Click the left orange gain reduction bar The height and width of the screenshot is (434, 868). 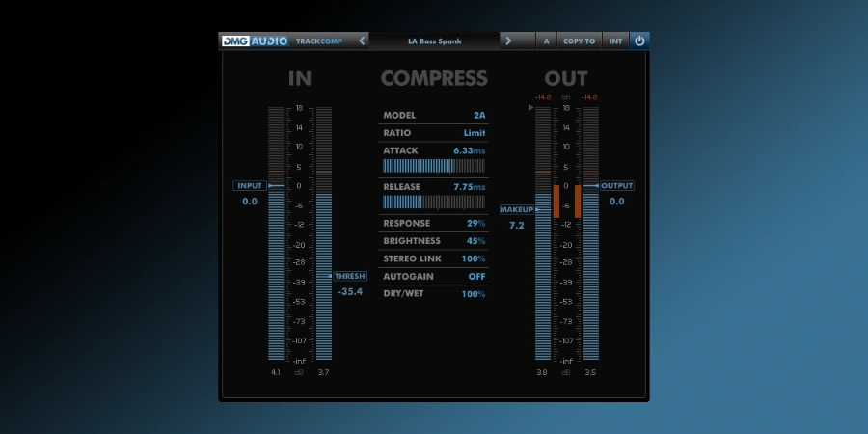pyautogui.click(x=556, y=202)
